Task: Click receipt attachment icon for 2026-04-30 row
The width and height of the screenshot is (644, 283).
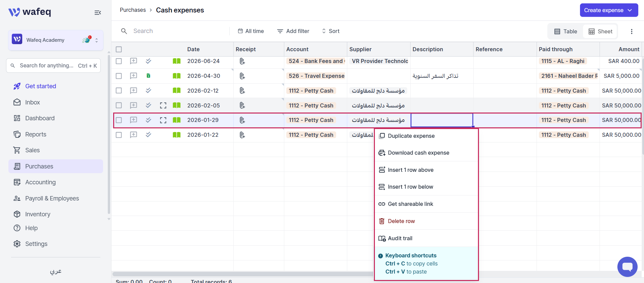Action: point(242,76)
